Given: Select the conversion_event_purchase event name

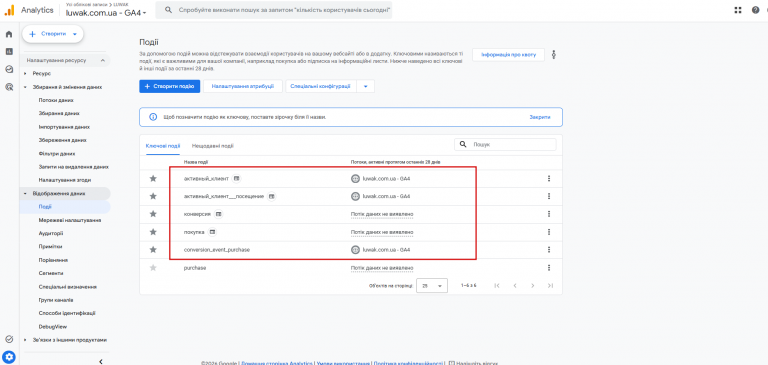Looking at the screenshot, I should coord(216,250).
